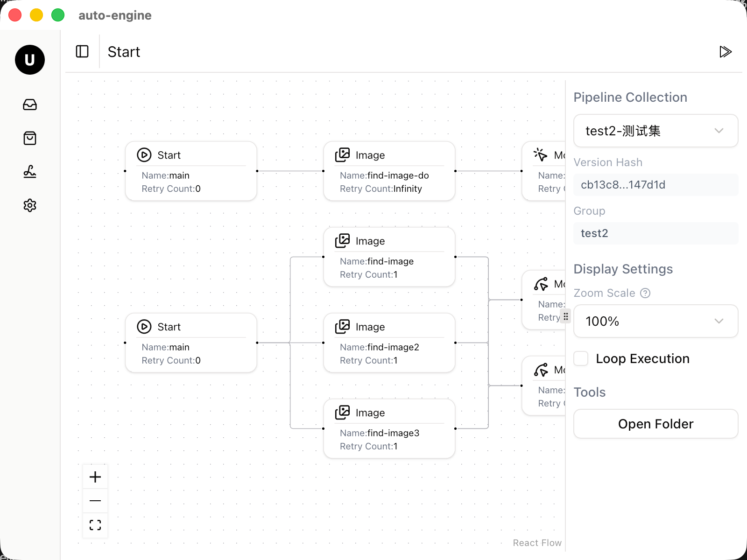The image size is (747, 560).
Task: Select the image icon on find-image-do node
Action: pos(343,154)
